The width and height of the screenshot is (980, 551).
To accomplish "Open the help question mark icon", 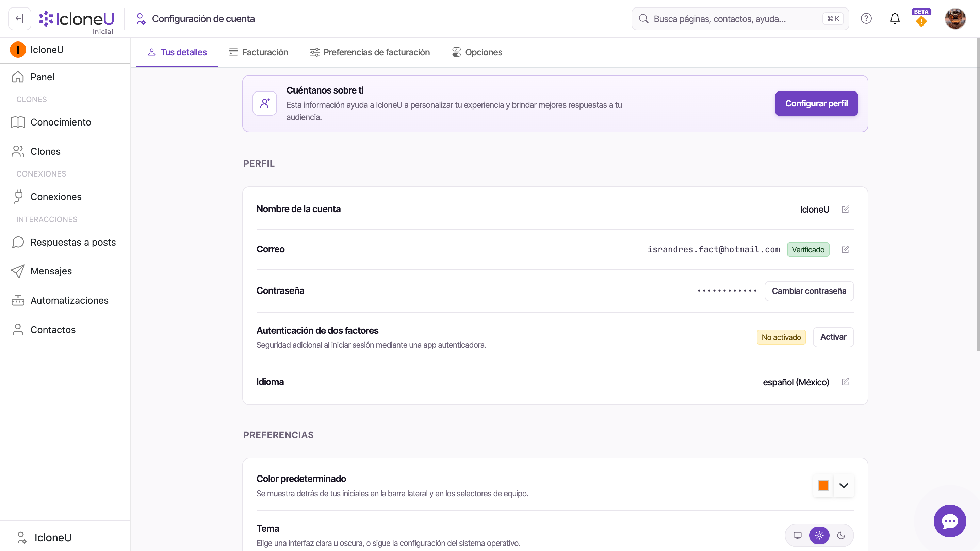I will point(866,19).
